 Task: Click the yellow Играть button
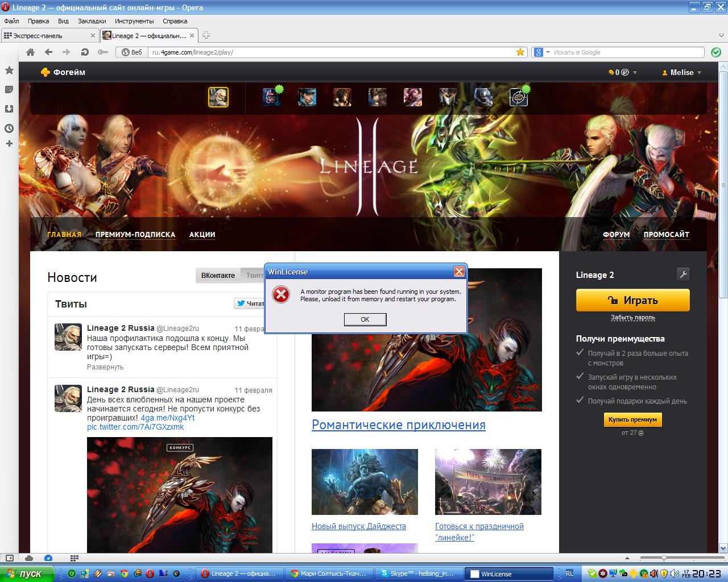tap(633, 300)
